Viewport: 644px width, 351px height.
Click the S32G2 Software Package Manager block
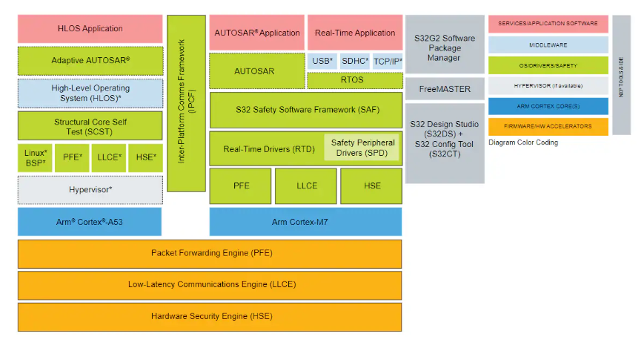tap(445, 45)
